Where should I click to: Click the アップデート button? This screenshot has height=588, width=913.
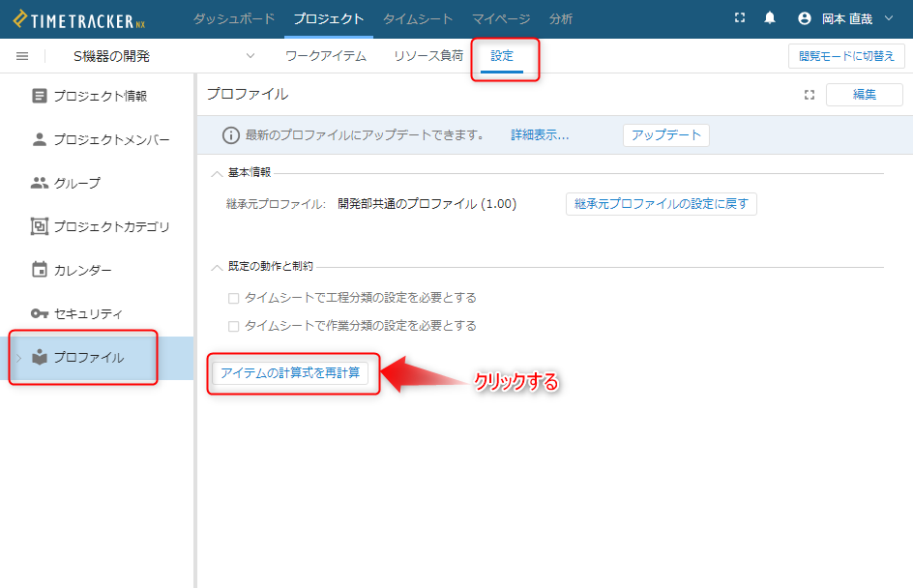pos(666,135)
